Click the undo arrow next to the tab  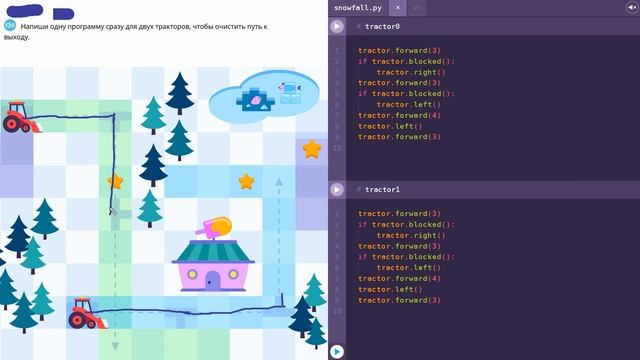tap(417, 8)
